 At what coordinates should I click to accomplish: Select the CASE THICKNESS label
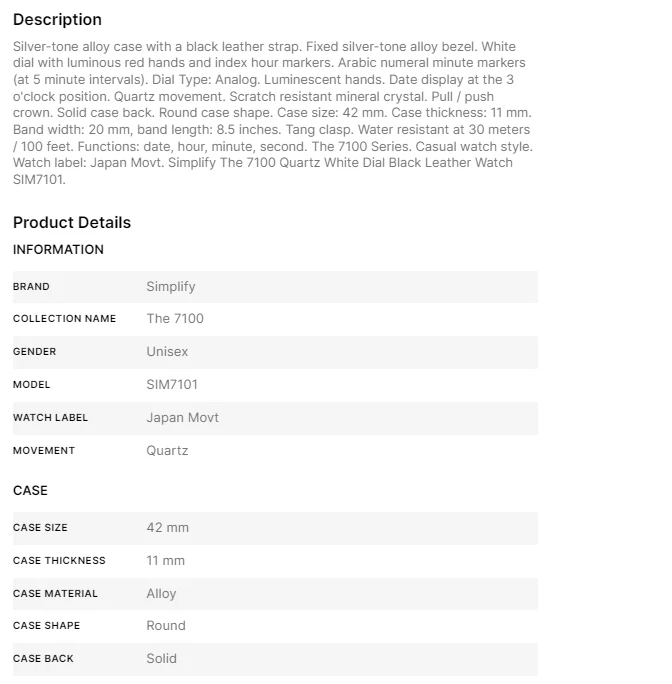59,561
